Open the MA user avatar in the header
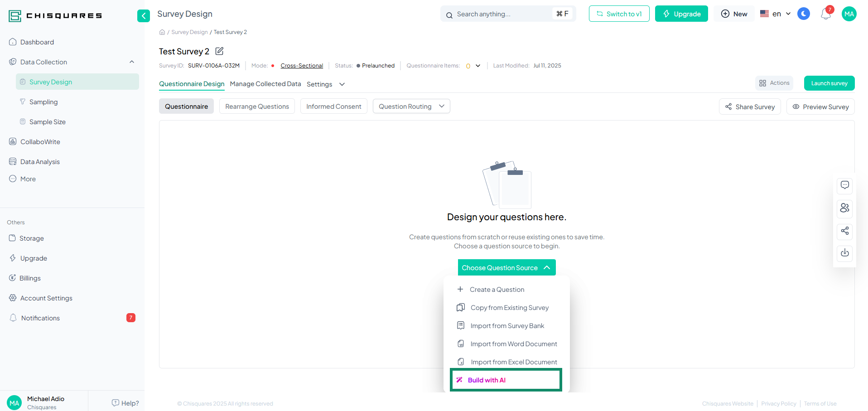868x411 pixels. (849, 14)
